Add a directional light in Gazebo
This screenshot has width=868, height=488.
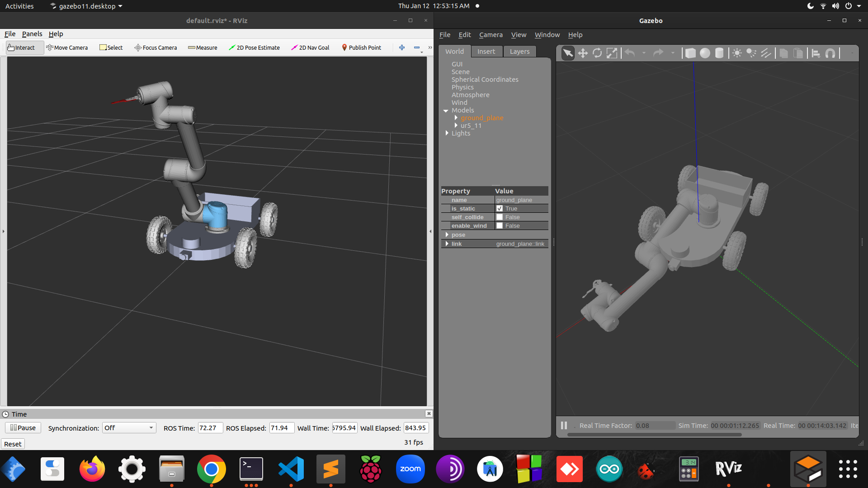[x=766, y=53]
